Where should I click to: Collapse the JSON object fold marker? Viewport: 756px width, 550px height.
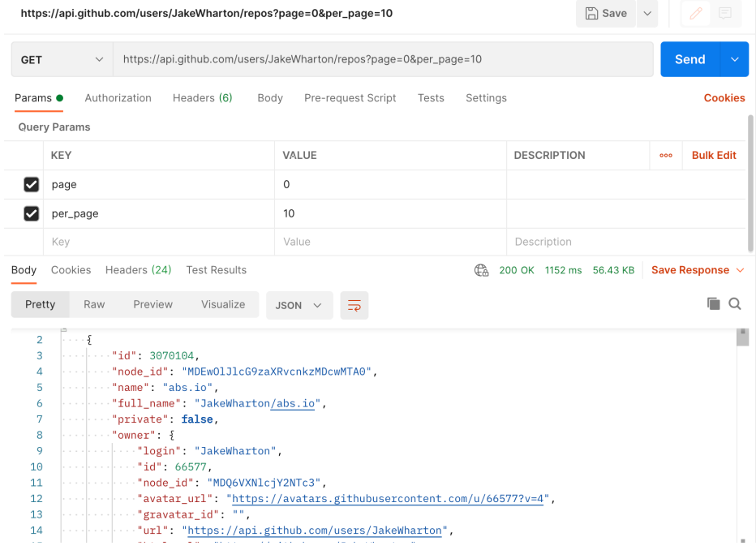click(63, 330)
